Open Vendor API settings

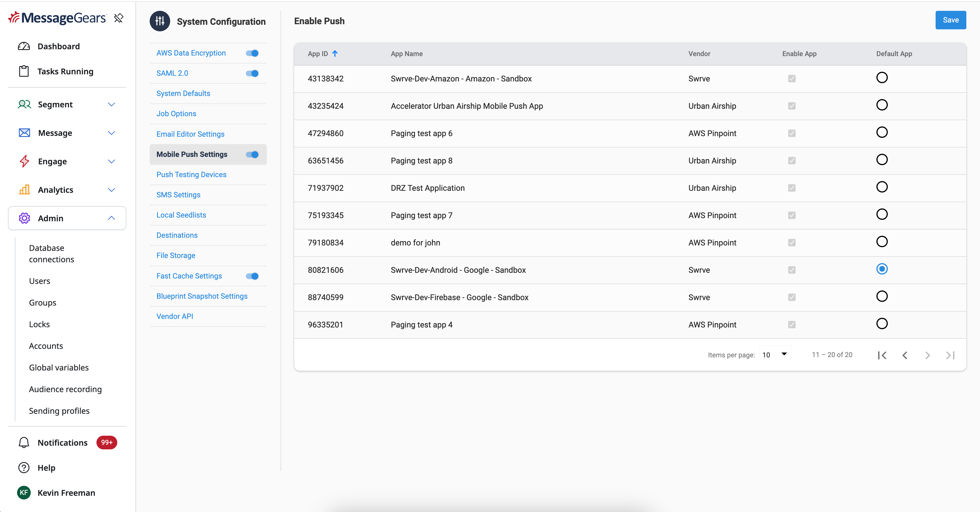pos(175,316)
